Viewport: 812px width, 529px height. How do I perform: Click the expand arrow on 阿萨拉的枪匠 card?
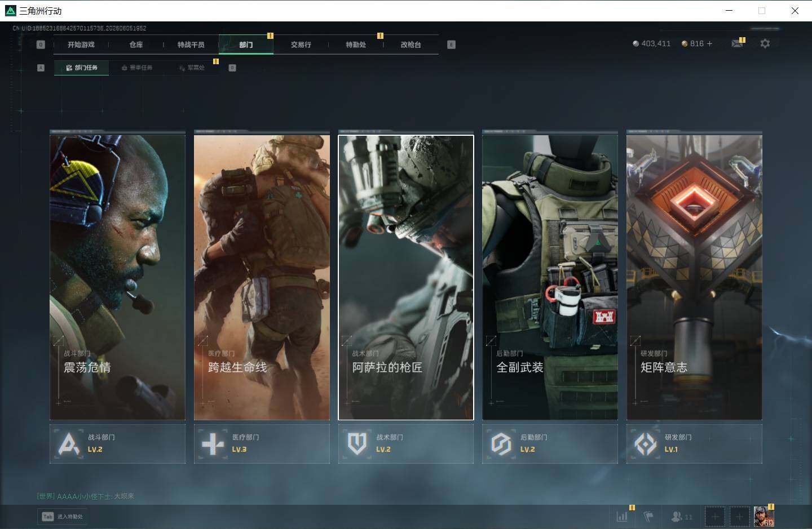coord(347,341)
